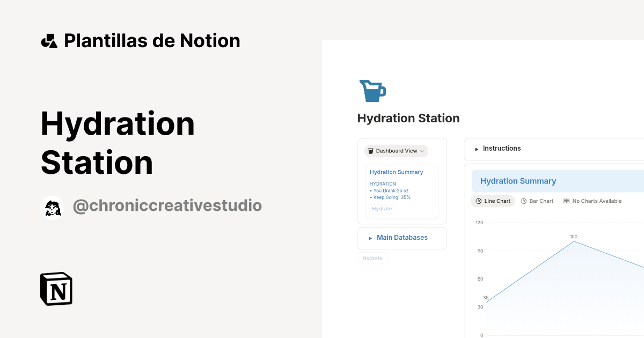Select the @chroniccreativestudio avatar picture
The height and width of the screenshot is (338, 644).
[x=52, y=207]
